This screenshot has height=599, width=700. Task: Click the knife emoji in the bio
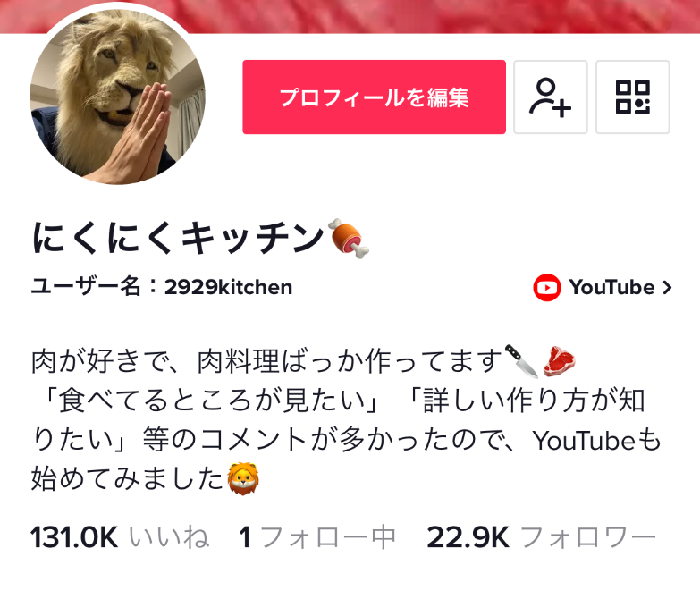[x=521, y=361]
